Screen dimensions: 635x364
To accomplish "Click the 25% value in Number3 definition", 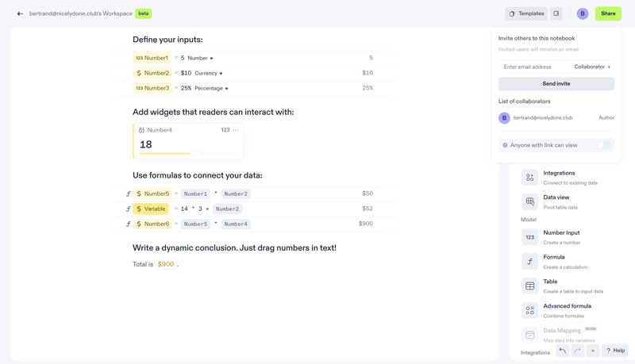I will point(186,88).
